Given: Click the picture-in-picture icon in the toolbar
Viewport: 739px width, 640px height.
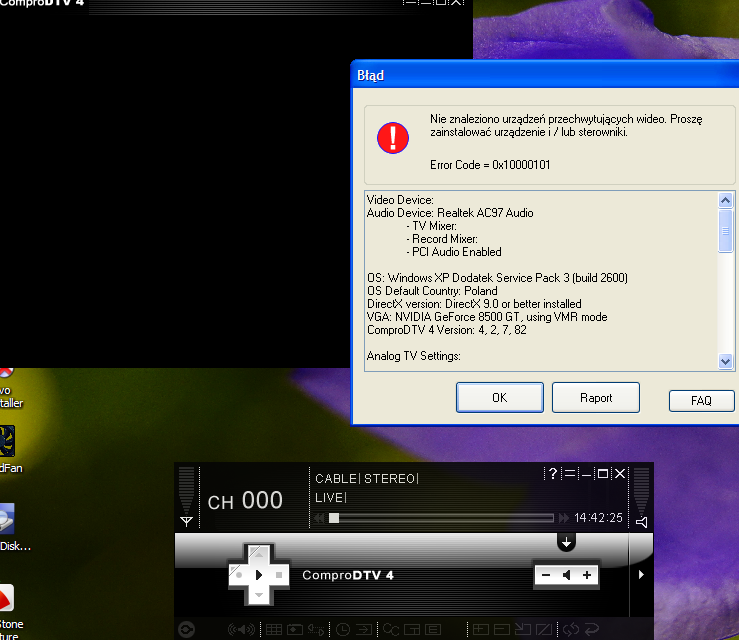Looking at the screenshot, I should point(412,629).
